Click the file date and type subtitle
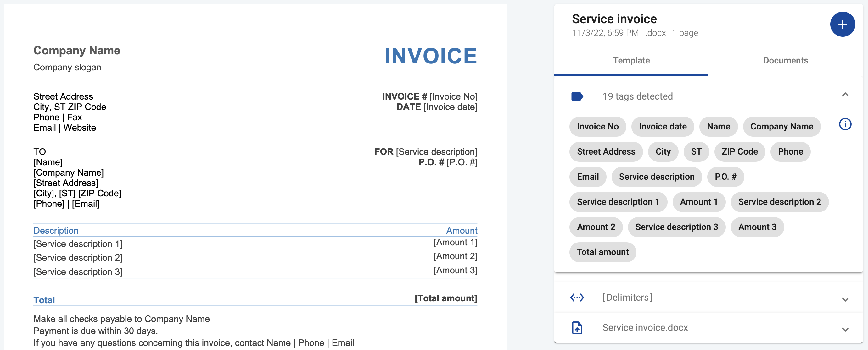868x350 pixels. [x=635, y=33]
